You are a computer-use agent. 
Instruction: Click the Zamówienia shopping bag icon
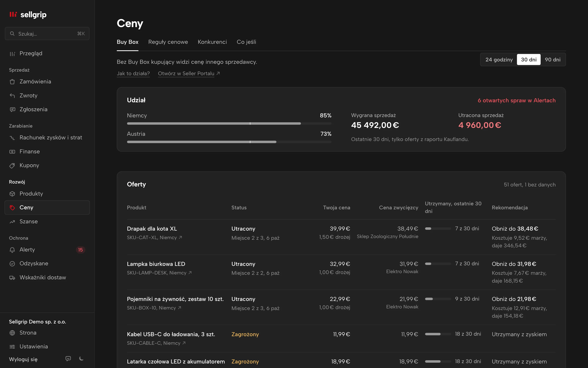click(12, 82)
